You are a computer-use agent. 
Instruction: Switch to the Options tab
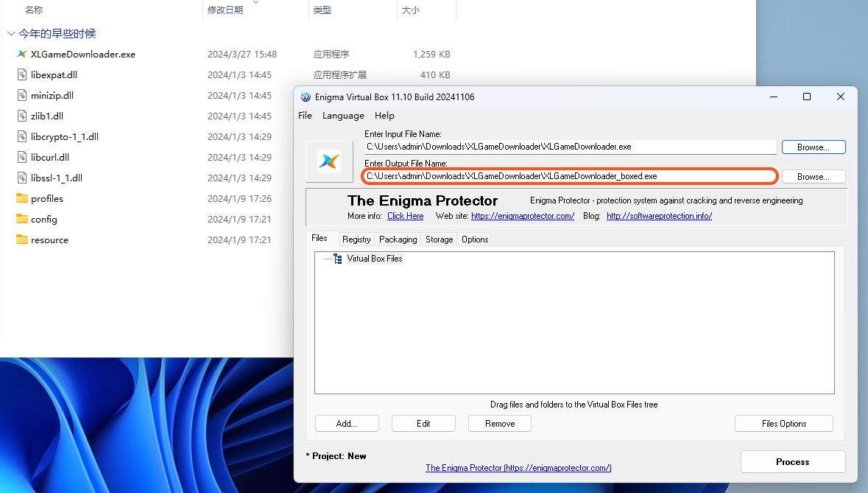click(x=475, y=239)
